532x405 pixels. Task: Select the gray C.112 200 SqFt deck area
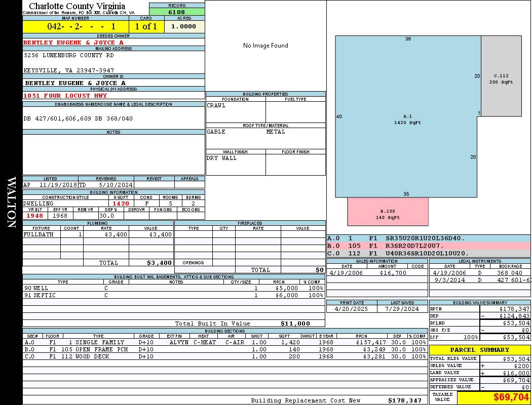501,78
